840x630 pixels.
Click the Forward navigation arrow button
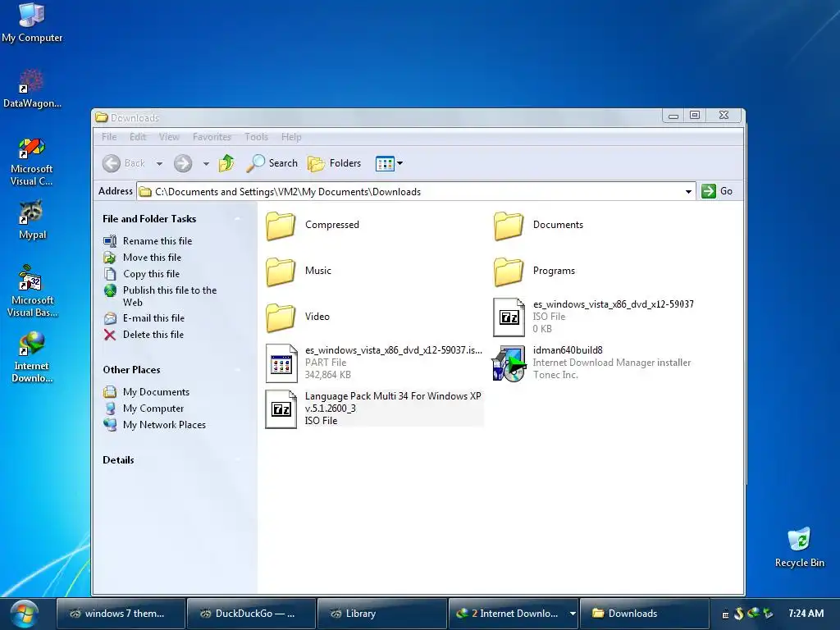coord(183,163)
